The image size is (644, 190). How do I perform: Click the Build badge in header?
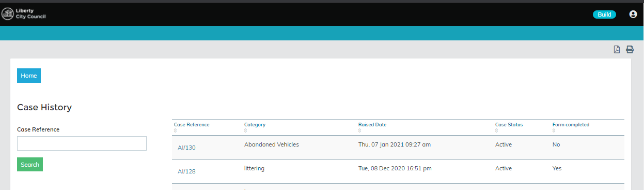coord(604,14)
